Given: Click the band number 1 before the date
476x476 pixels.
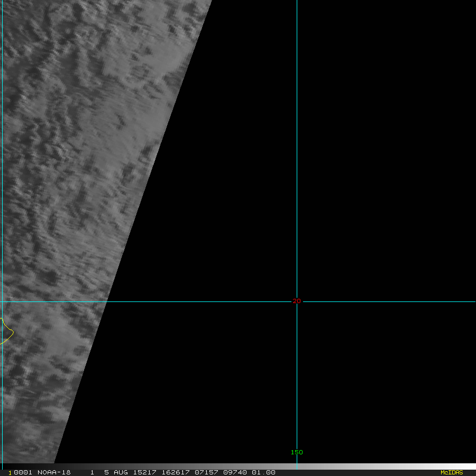Looking at the screenshot, I should pos(92,472).
